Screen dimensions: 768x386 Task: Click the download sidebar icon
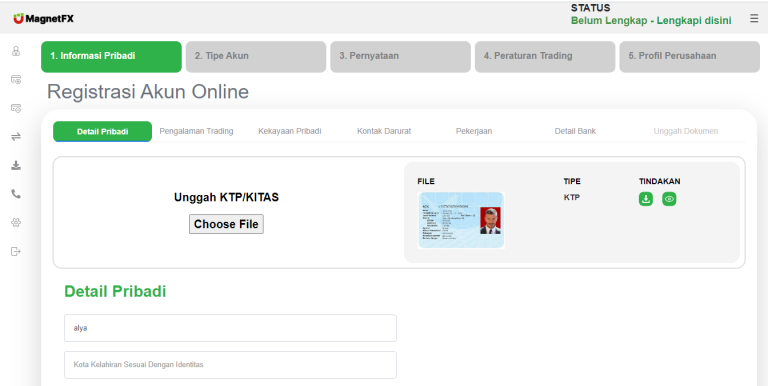click(x=16, y=165)
